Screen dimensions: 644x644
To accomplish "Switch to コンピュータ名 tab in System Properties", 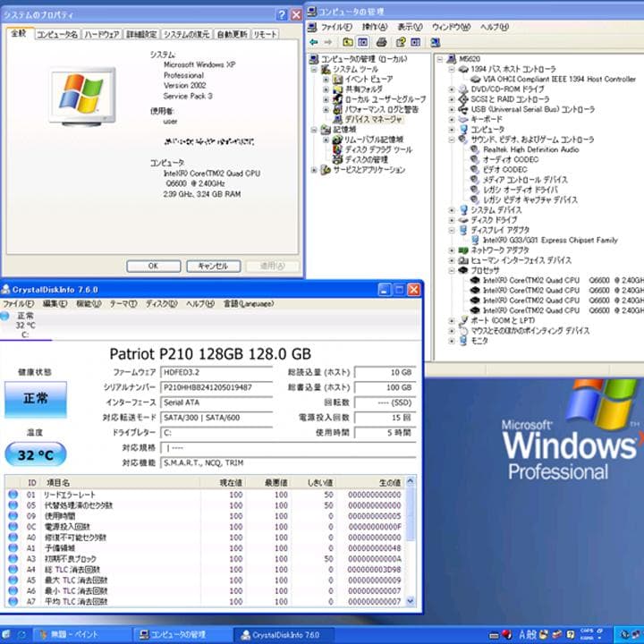I will pyautogui.click(x=57, y=35).
